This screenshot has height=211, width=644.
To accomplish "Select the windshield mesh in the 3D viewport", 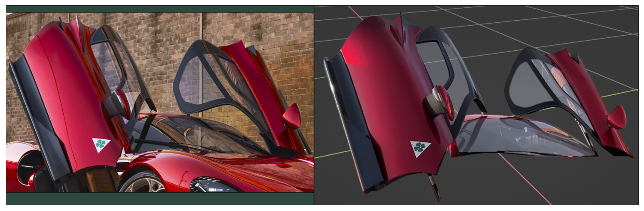I will [521, 138].
